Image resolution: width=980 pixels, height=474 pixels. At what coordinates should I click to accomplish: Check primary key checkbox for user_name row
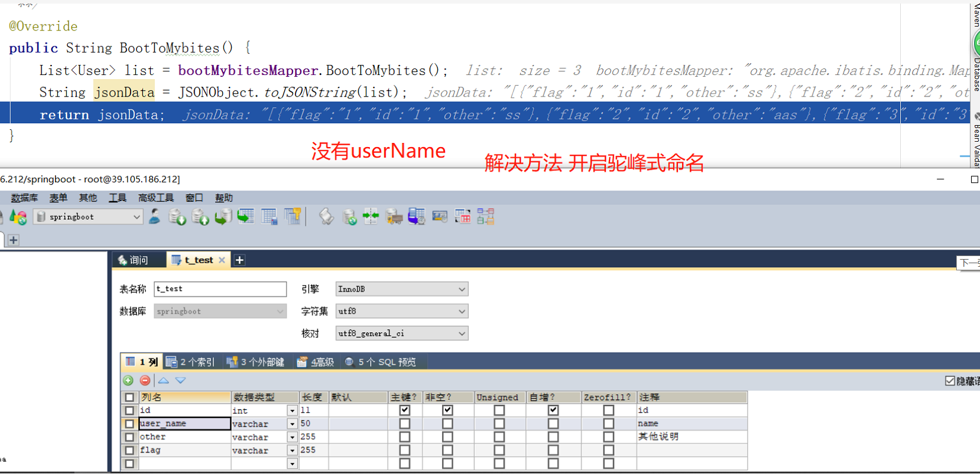pos(405,423)
